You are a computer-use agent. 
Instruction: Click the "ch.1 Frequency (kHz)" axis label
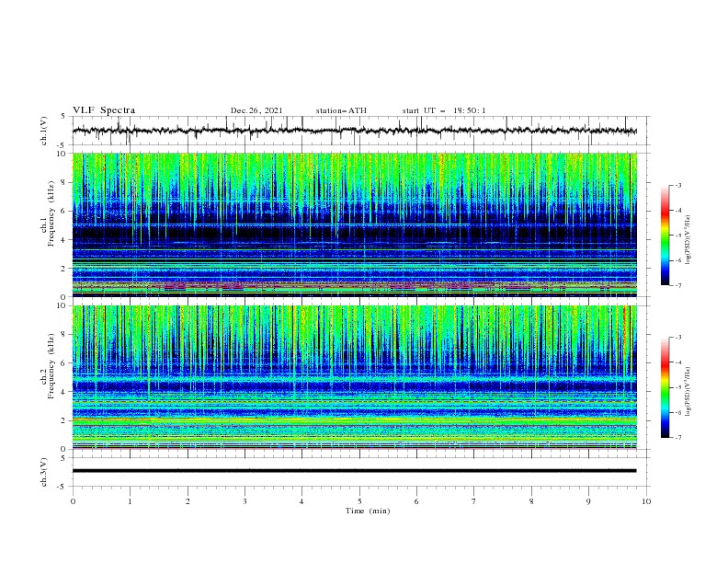(47, 213)
